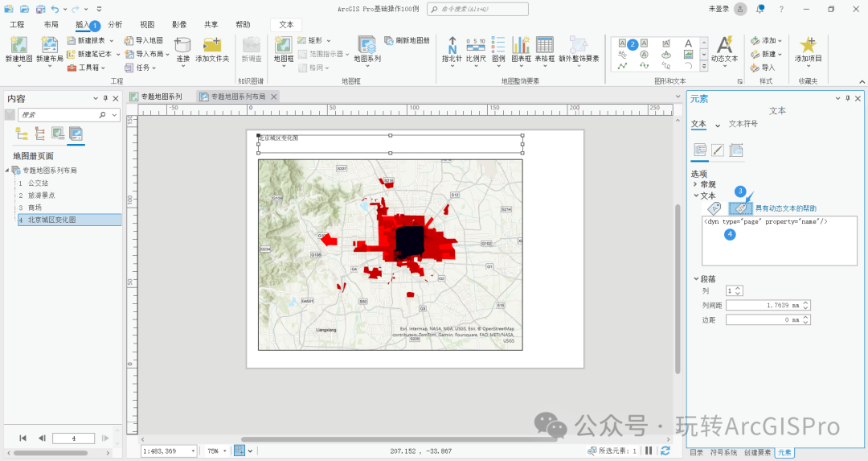This screenshot has height=461, width=868.
Task: Open the placement tab icon in 元素 pane
Action: click(x=735, y=150)
